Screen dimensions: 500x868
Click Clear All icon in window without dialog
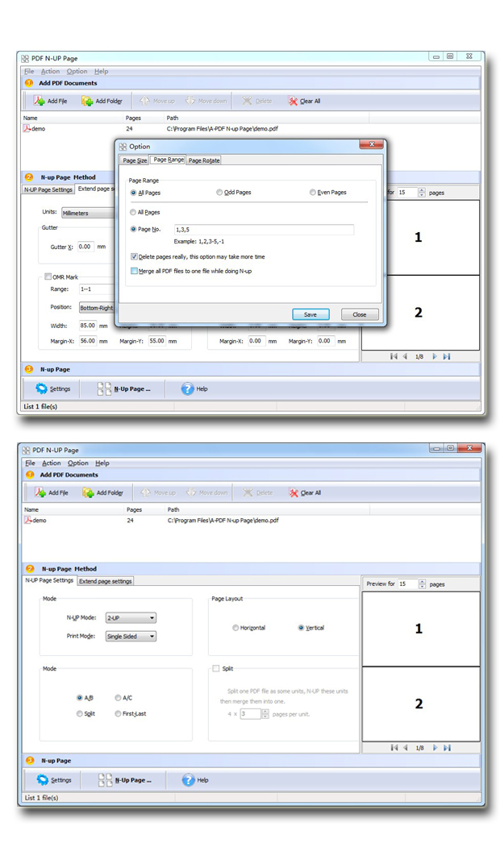(294, 492)
